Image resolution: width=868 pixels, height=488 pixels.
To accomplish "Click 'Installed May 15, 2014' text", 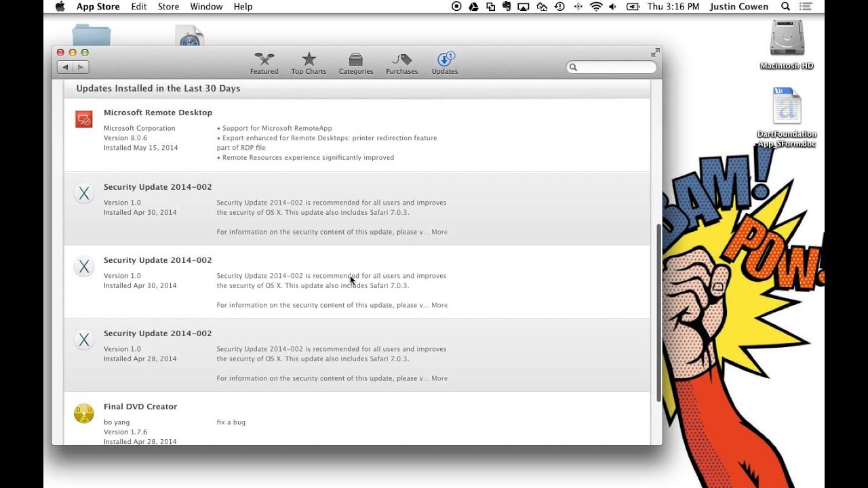I will click(141, 148).
